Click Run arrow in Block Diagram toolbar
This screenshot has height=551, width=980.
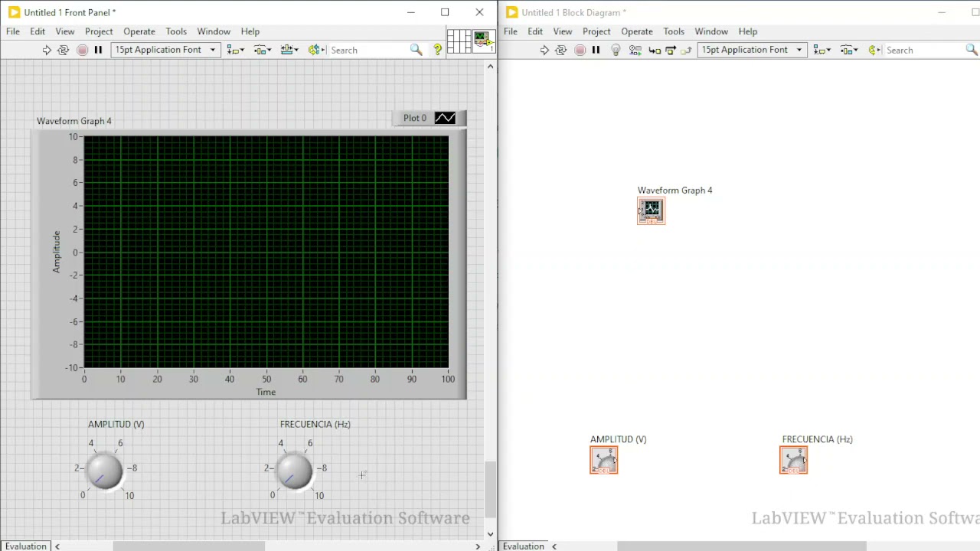point(544,50)
